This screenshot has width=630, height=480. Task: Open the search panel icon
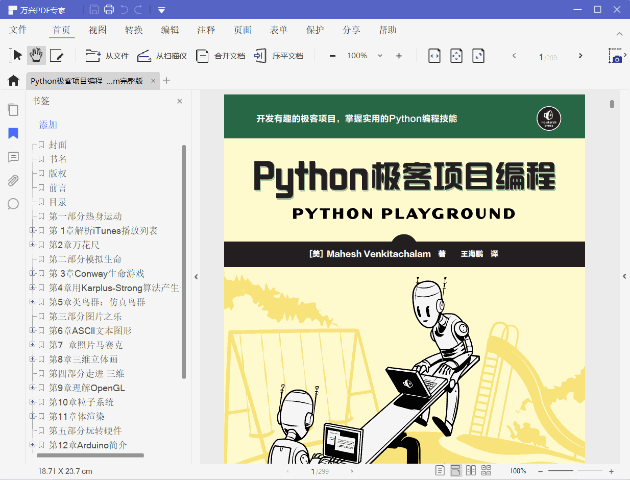[13, 204]
